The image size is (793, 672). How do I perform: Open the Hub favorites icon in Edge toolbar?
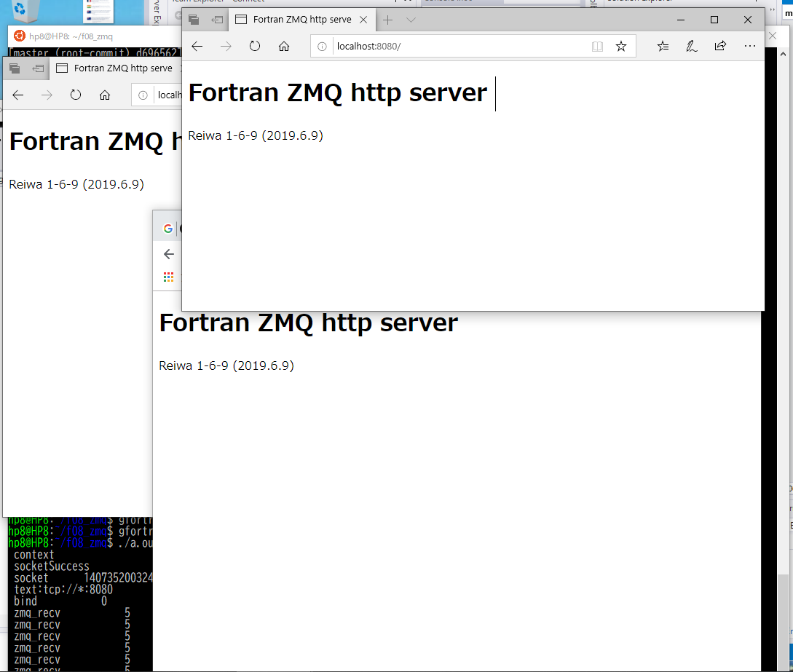click(x=663, y=45)
